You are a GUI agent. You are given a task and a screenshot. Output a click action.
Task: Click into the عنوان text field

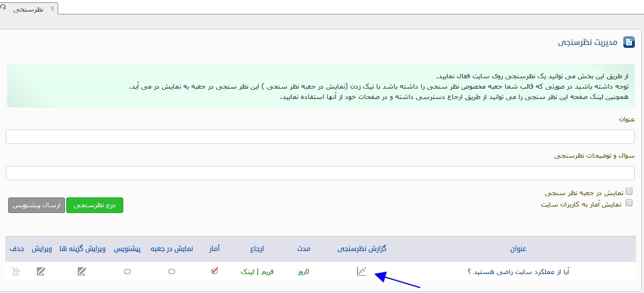pos(320,137)
